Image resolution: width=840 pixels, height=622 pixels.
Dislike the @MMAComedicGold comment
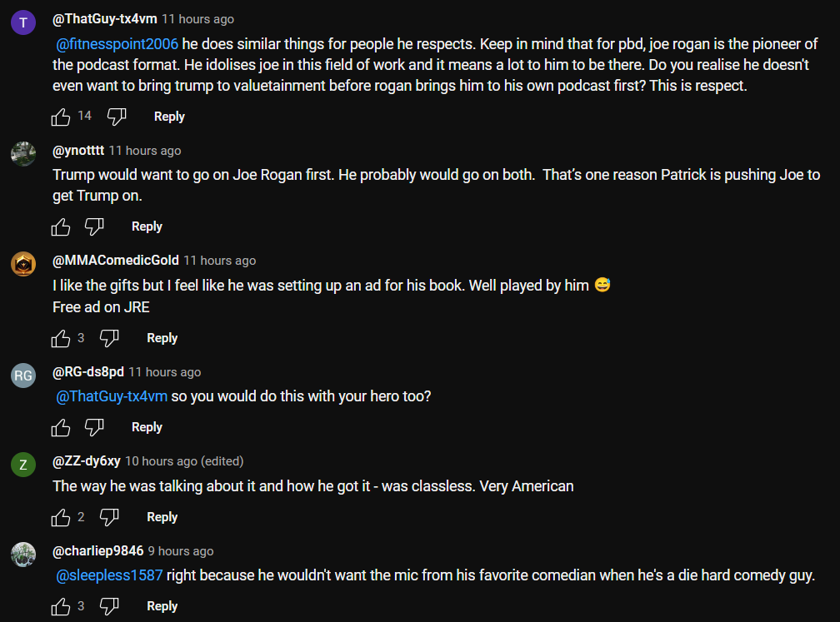click(x=109, y=339)
